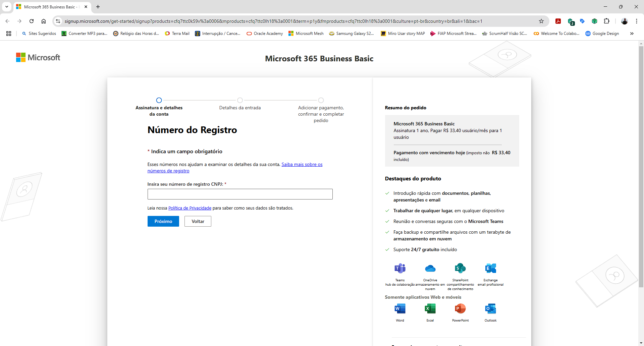Click the browser forward arrow
The image size is (644, 346).
pos(19,21)
